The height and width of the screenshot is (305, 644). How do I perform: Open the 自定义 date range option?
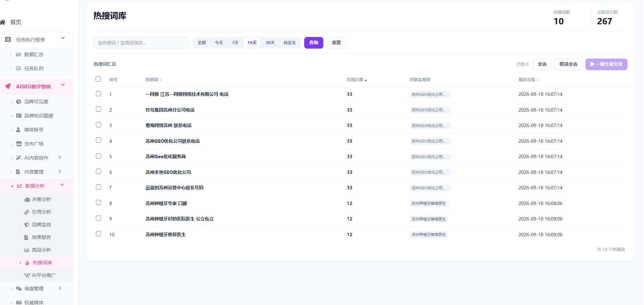(290, 43)
